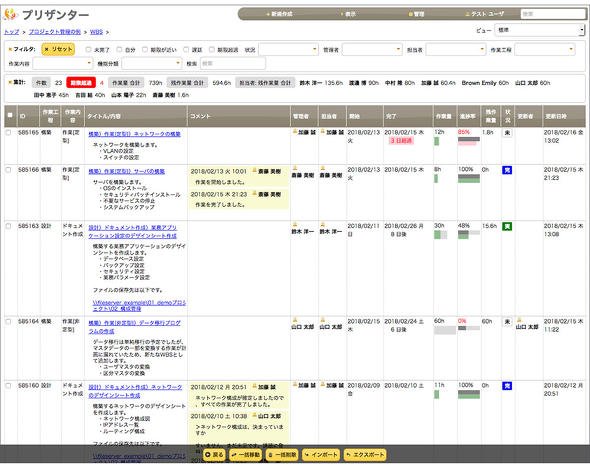Click the 48% progress bar of task 585163
This screenshot has width=590, height=468.
(x=469, y=234)
